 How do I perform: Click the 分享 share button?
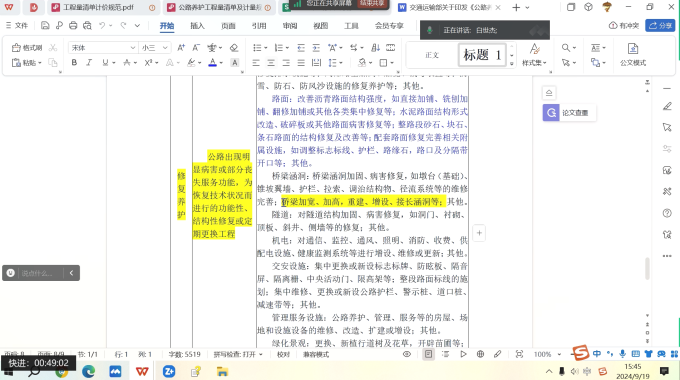660,26
